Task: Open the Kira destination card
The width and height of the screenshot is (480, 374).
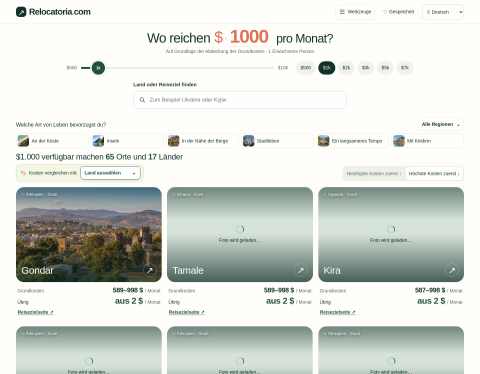Action: pyautogui.click(x=391, y=234)
